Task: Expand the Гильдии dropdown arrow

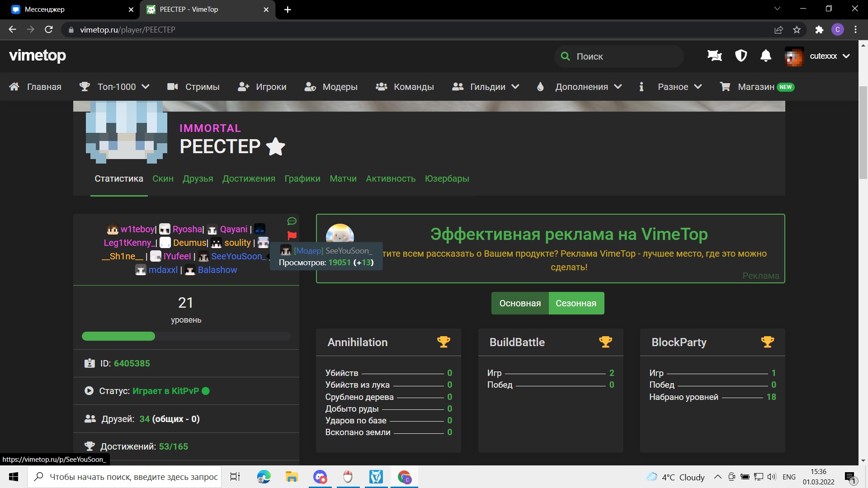Action: pyautogui.click(x=515, y=87)
